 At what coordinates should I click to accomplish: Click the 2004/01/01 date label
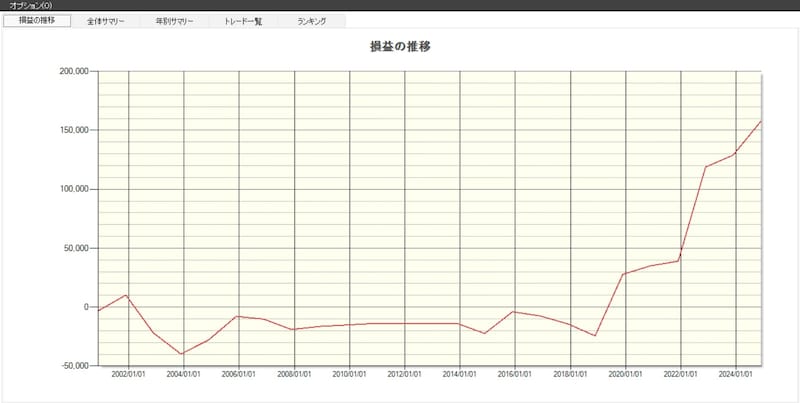tap(184, 373)
